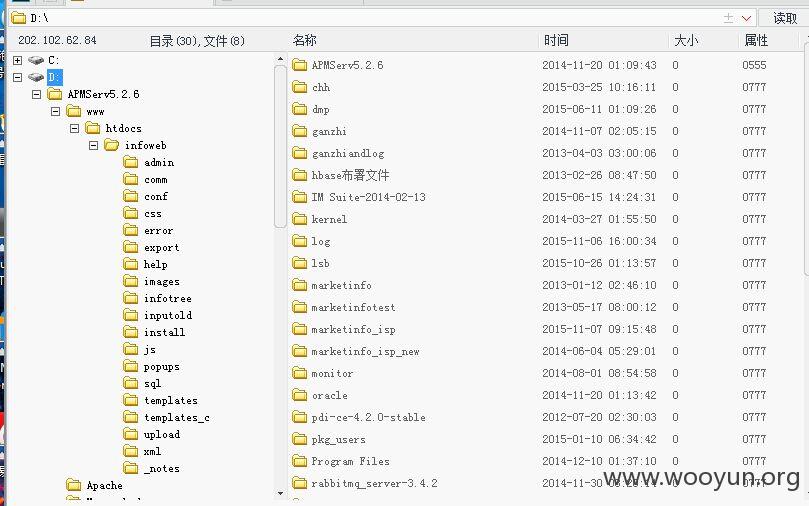The width and height of the screenshot is (809, 506).
Task: Click the dmp folder icon in file list
Action: pos(299,109)
